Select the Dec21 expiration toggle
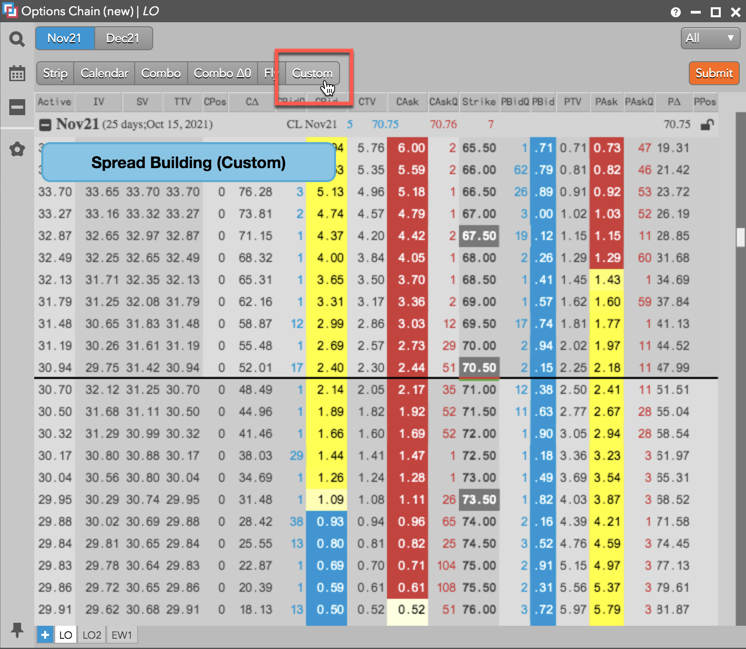The width and height of the screenshot is (746, 649). pos(123,38)
